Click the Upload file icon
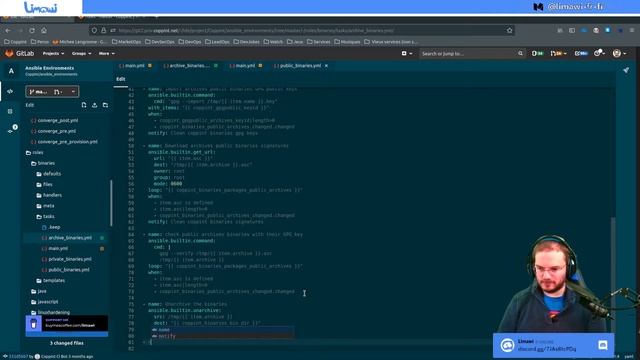The image size is (640, 360). pos(94,105)
